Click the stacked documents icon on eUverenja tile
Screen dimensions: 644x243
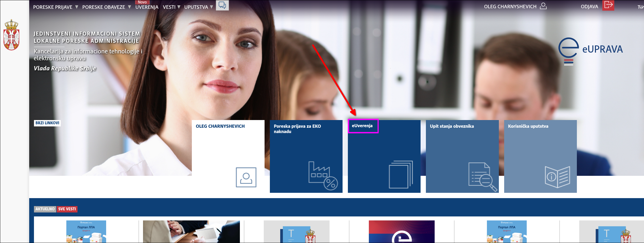(401, 174)
